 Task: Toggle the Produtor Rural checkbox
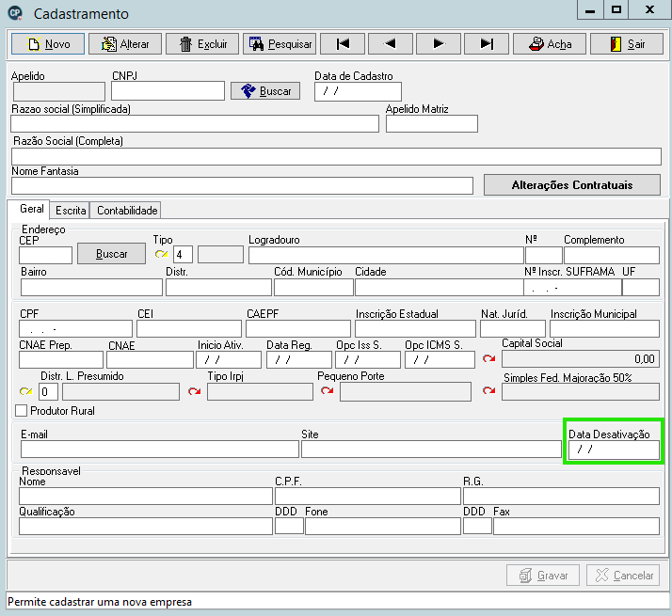coord(21,411)
